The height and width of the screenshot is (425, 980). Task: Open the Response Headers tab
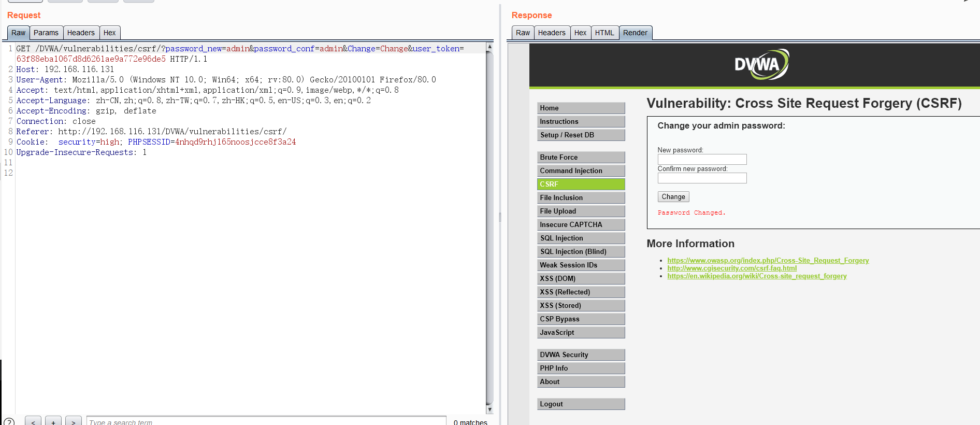click(552, 33)
